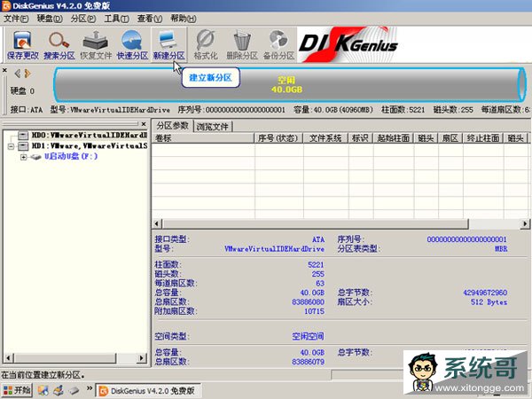Open the Disk (硬盘) menu
This screenshot has height=399, width=532.
coord(50,19)
